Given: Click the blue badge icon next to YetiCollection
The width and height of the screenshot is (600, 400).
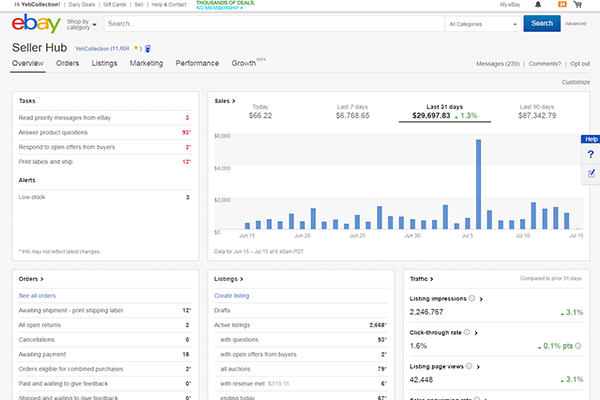Looking at the screenshot, I should pos(148,49).
